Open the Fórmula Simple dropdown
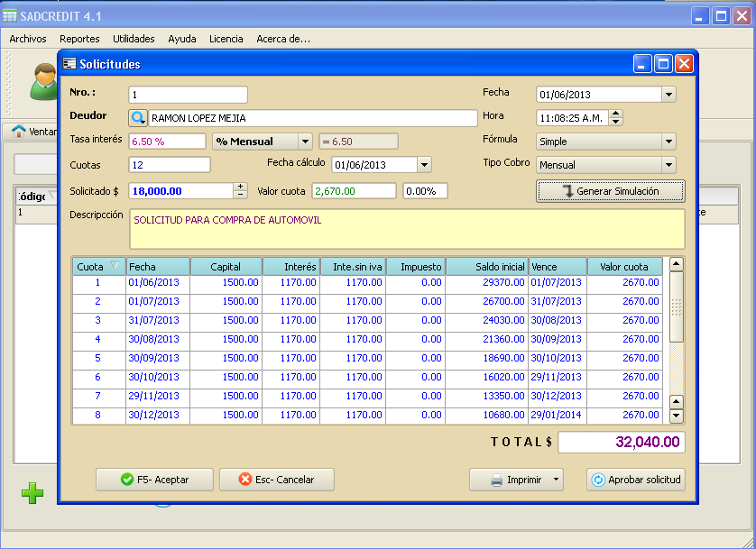This screenshot has height=549, width=756. (x=668, y=142)
